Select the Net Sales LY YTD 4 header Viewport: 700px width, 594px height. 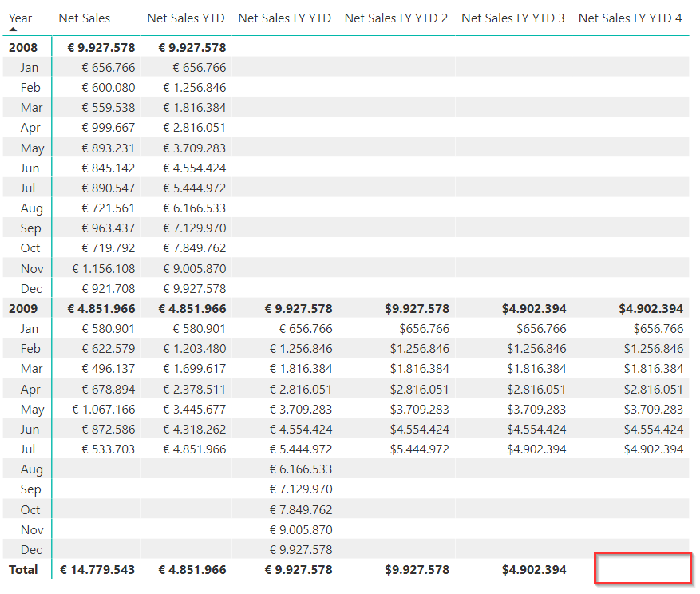[x=630, y=18]
